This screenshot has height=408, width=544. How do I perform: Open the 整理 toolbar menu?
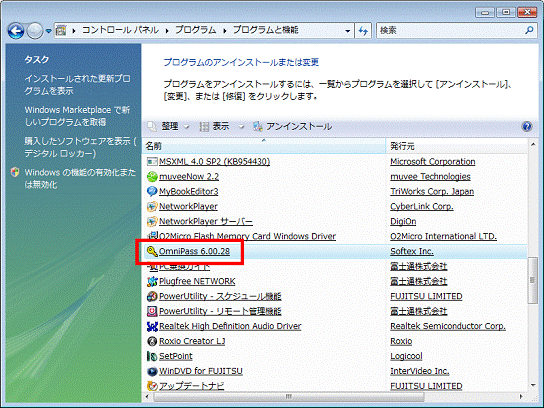click(x=169, y=127)
